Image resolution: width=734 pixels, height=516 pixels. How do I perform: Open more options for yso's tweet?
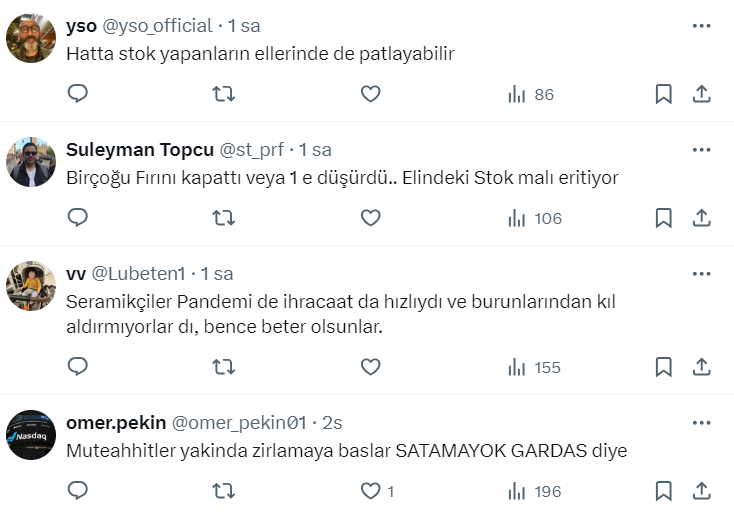(x=701, y=24)
